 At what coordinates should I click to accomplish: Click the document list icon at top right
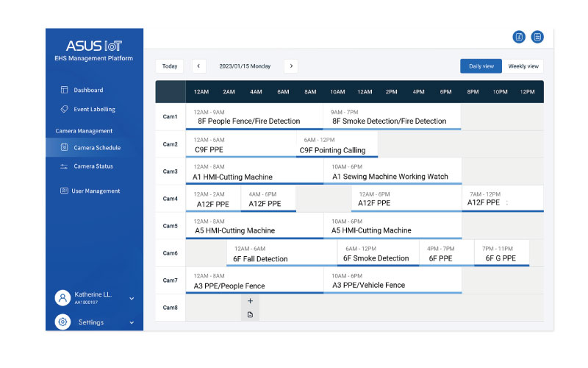537,37
